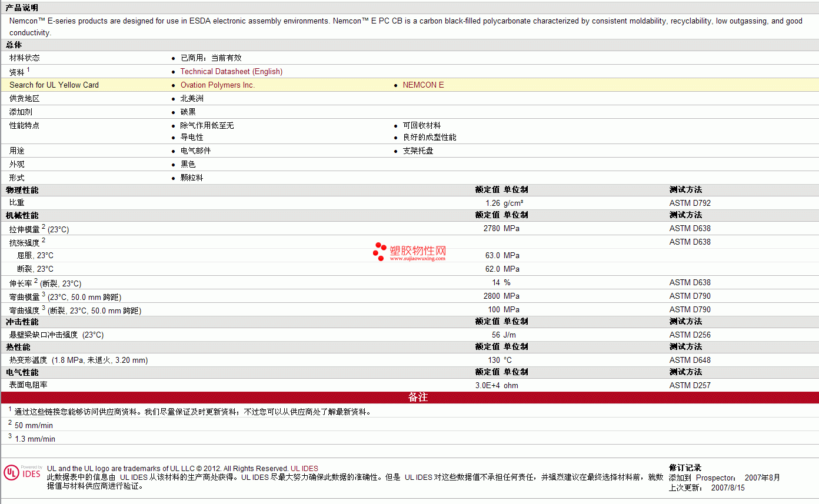Select the 物理性能 section header
This screenshot has width=819, height=504.
22,190
